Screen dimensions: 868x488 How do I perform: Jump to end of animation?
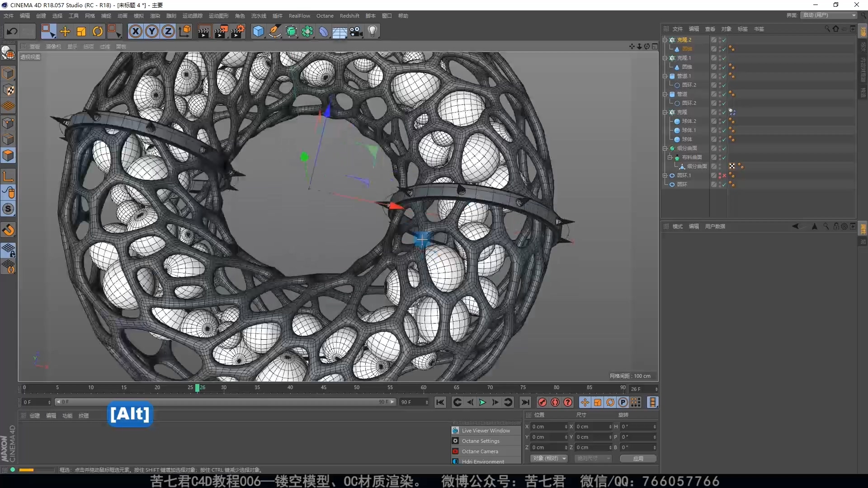click(x=525, y=402)
